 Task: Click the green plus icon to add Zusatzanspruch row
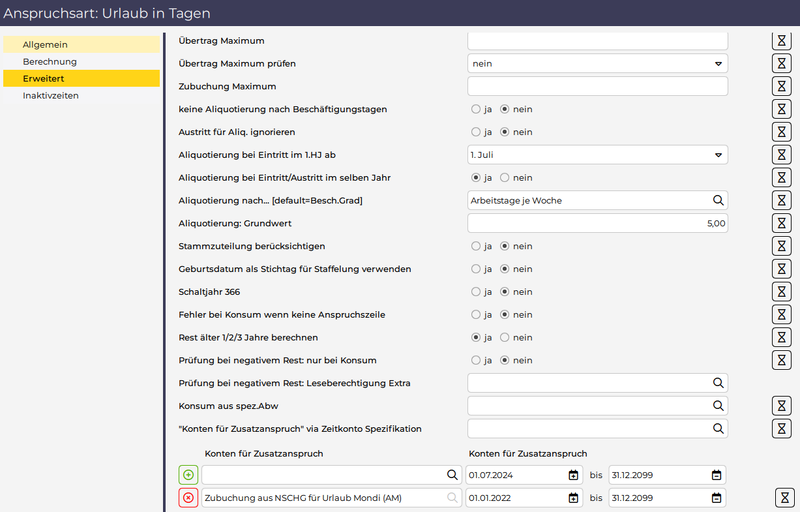[188, 475]
